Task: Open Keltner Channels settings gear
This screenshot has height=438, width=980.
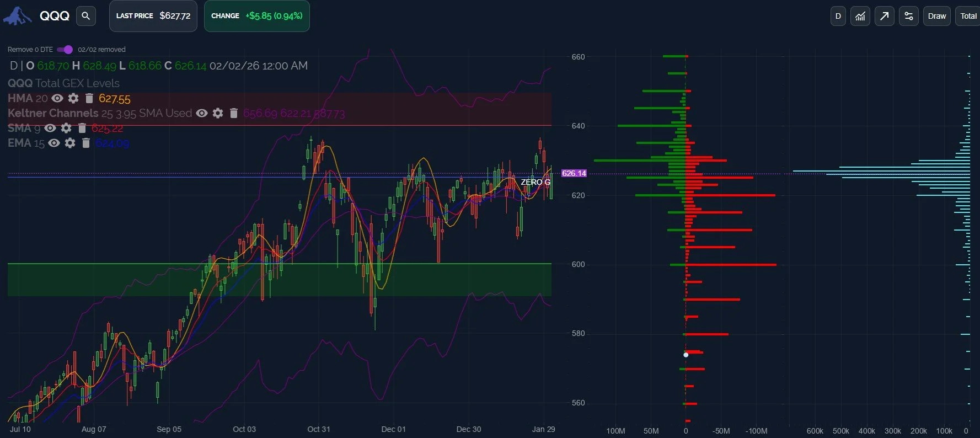Action: 218,113
